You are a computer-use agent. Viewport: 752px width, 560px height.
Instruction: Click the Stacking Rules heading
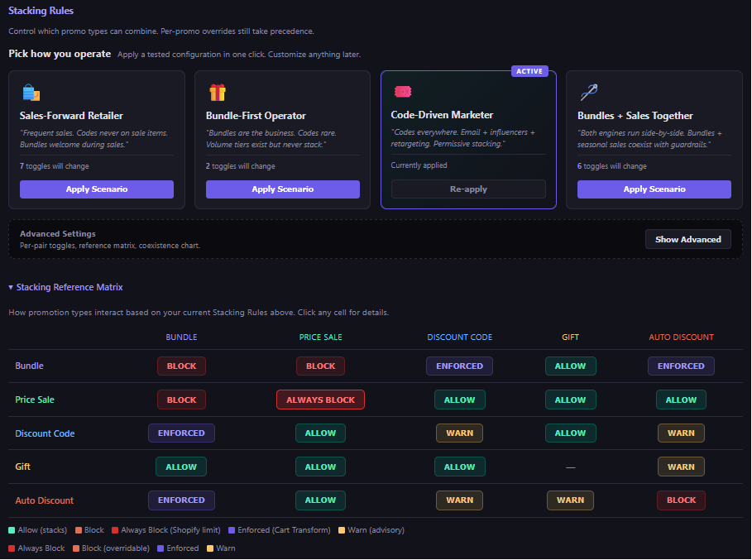(41, 11)
